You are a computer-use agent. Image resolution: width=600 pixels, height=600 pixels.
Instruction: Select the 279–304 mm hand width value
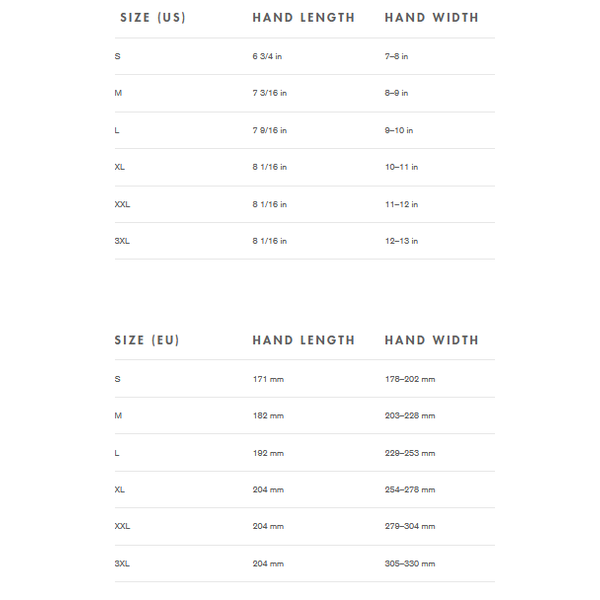[x=410, y=527]
